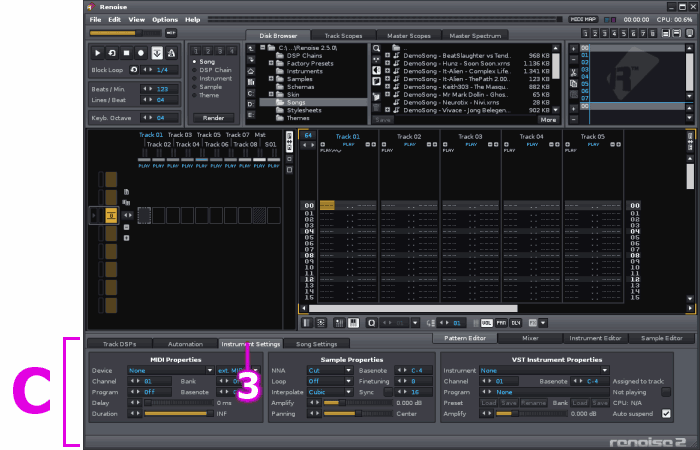Click the pattern loop playback button
Image resolution: width=700 pixels, height=450 pixels.
tap(112, 53)
